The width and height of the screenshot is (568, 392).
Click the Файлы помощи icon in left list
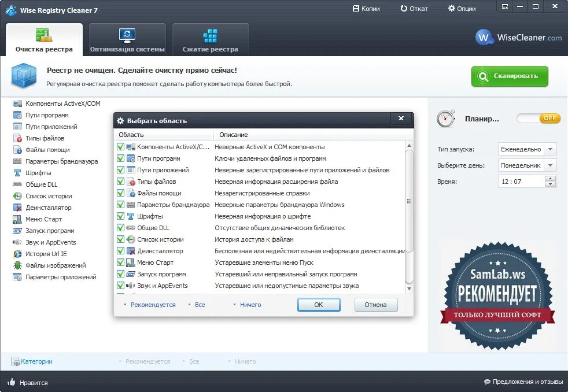click(17, 150)
